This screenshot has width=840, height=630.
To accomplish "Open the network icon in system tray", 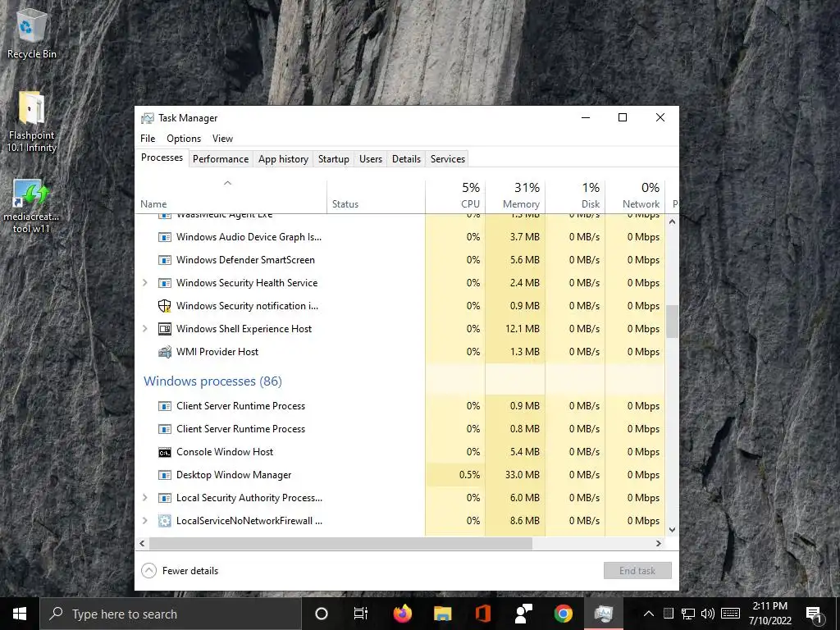I will tap(688, 614).
